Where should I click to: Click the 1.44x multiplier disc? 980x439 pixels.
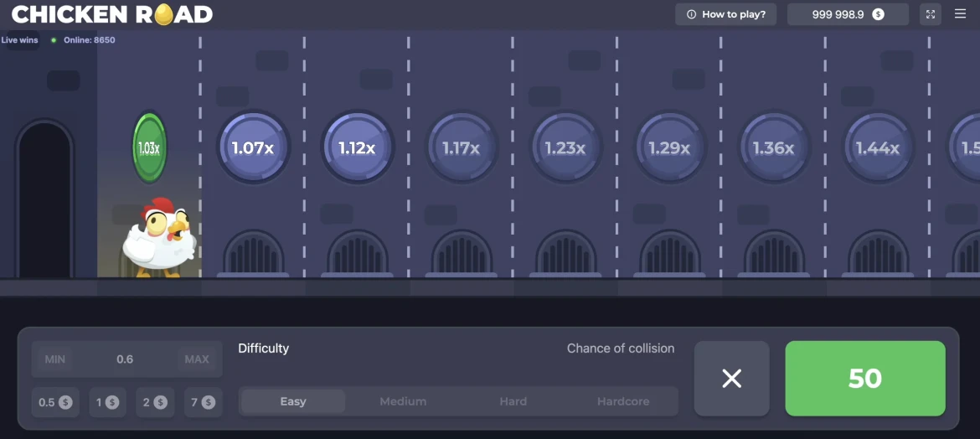(x=878, y=147)
